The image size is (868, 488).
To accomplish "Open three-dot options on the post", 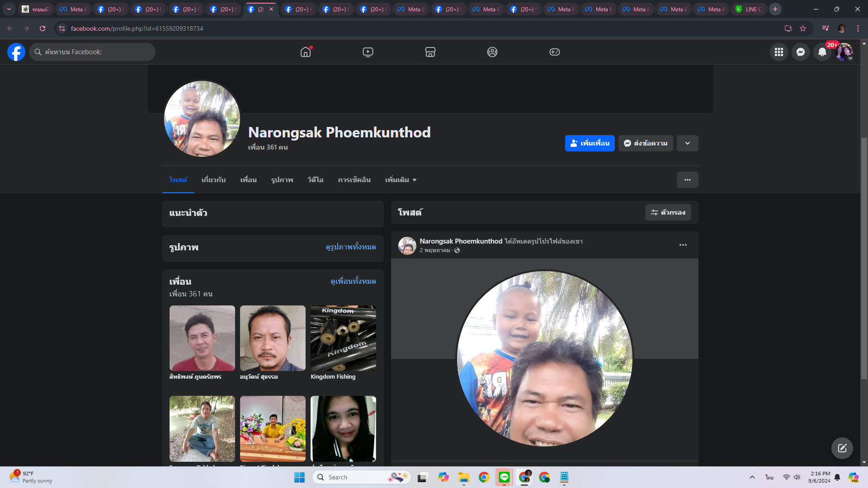I will [x=683, y=245].
